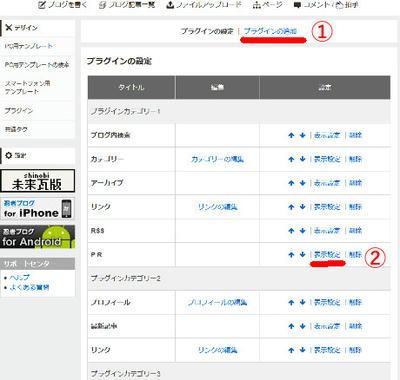Delete PR plugin via 削除

pyautogui.click(x=355, y=255)
